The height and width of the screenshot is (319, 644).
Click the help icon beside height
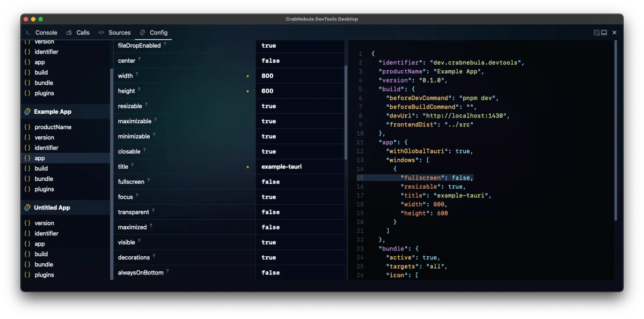pyautogui.click(x=139, y=90)
